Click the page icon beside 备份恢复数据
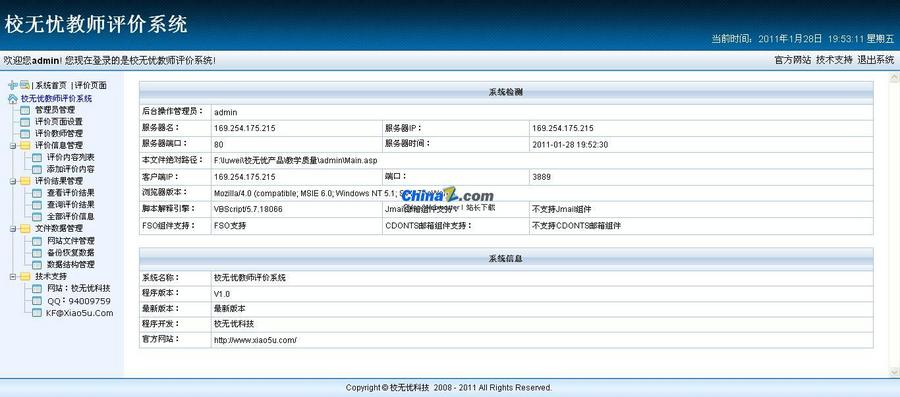900x397 pixels. 37,252
